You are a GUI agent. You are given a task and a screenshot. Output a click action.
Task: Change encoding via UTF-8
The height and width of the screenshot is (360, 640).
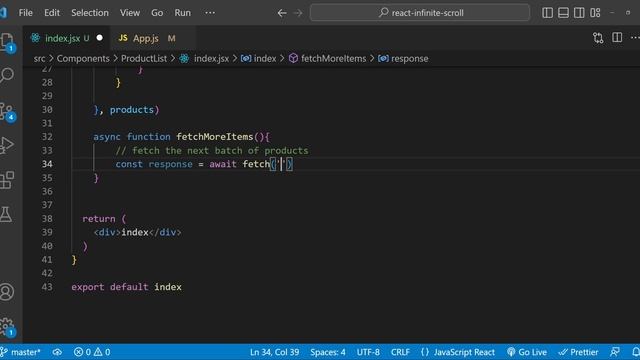[368, 352]
